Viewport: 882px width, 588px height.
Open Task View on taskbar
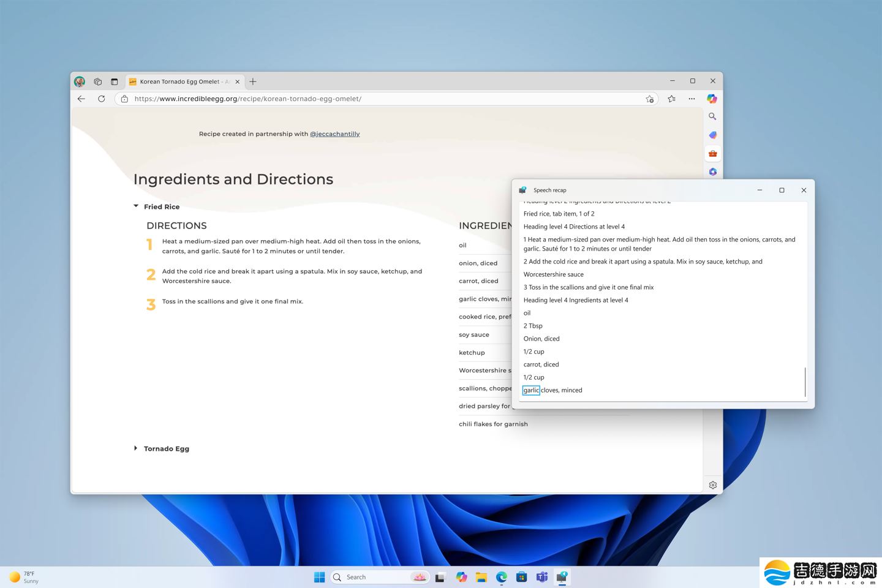point(440,577)
